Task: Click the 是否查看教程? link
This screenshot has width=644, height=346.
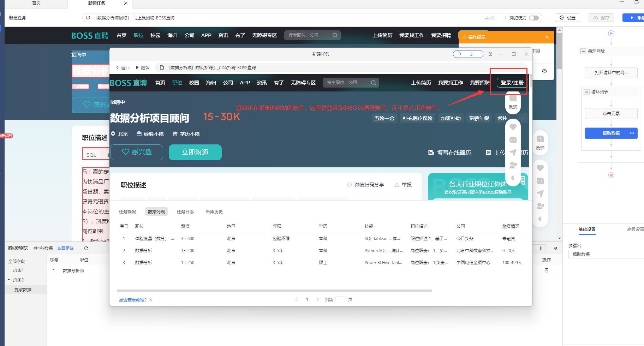Action: [x=132, y=300]
